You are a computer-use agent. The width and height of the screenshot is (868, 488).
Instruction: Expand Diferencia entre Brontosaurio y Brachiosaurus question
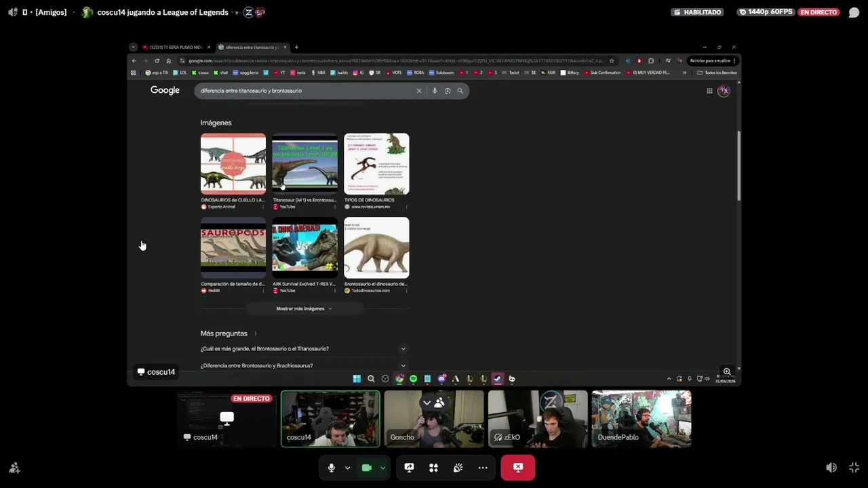[304, 366]
